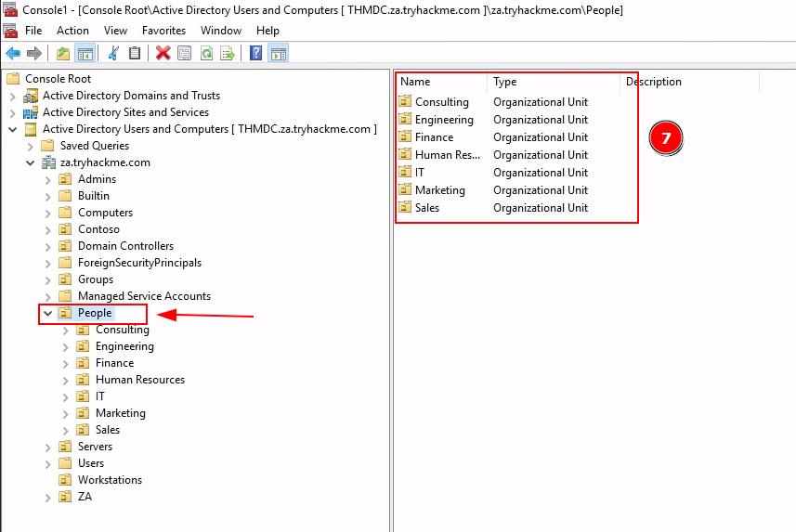Sort list by the Name column header
Image resolution: width=796 pixels, height=532 pixels.
441,82
